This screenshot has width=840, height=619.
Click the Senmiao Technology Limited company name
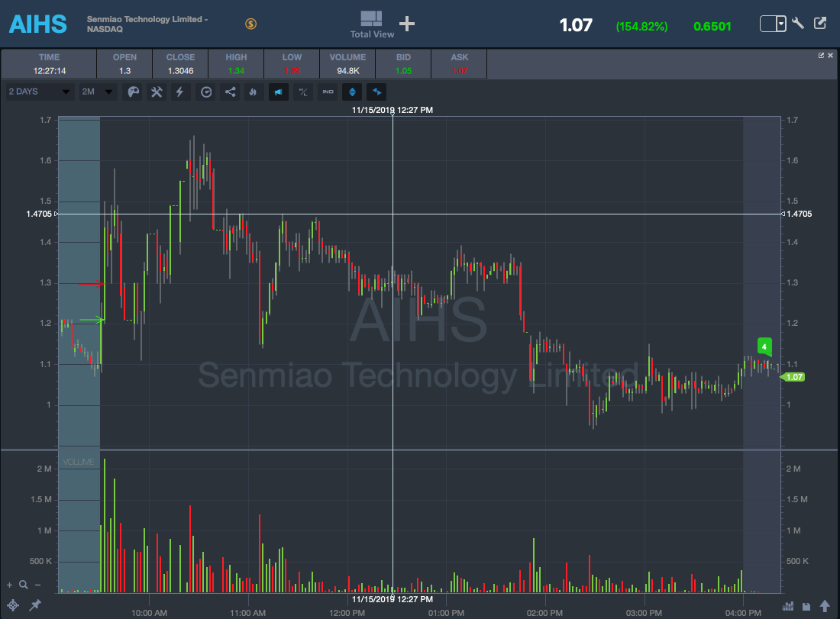point(147,24)
